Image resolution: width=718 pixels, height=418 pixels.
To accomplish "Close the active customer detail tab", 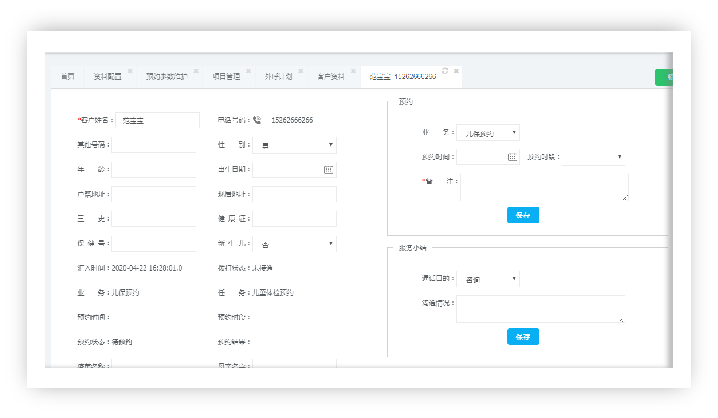I will click(456, 70).
